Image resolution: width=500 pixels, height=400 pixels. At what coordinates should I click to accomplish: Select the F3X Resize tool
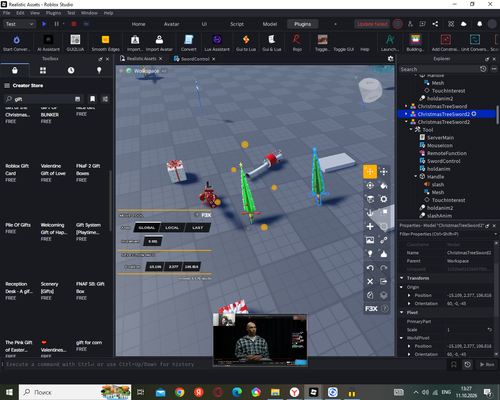pos(384,172)
